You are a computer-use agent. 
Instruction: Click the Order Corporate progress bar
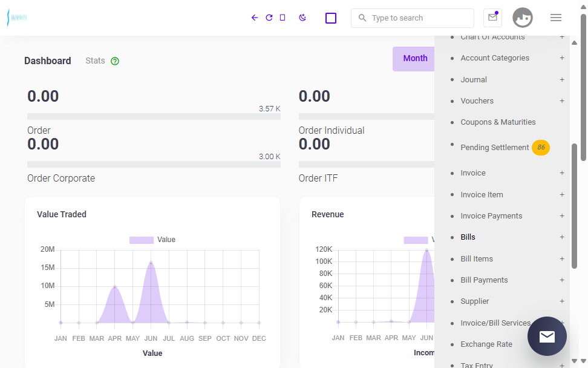[154, 164]
